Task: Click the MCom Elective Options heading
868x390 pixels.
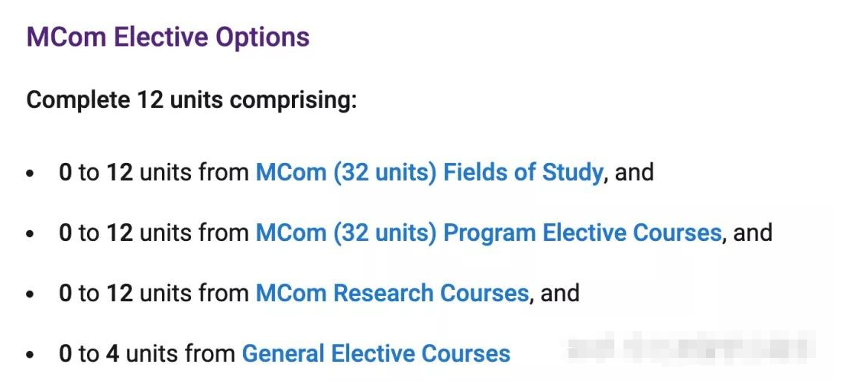Action: 168,37
